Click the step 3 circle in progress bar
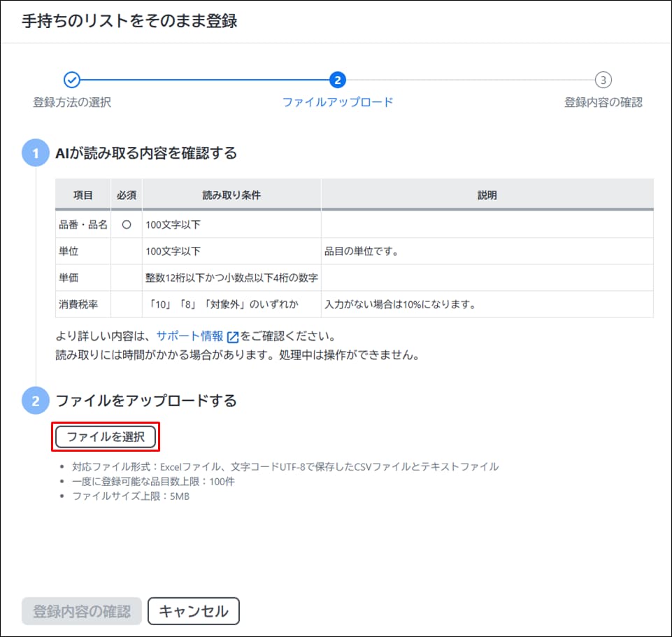 coord(603,80)
